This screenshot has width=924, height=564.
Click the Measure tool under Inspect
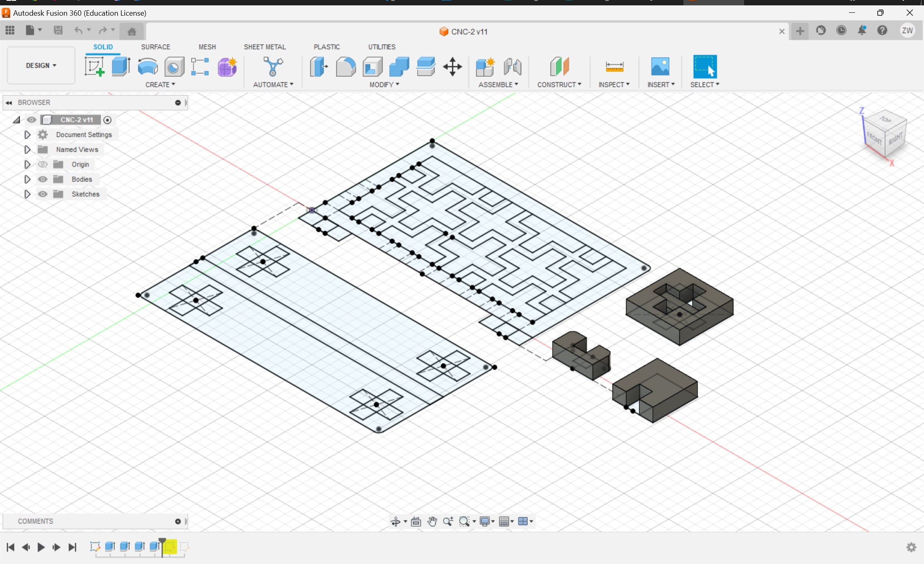click(x=614, y=66)
